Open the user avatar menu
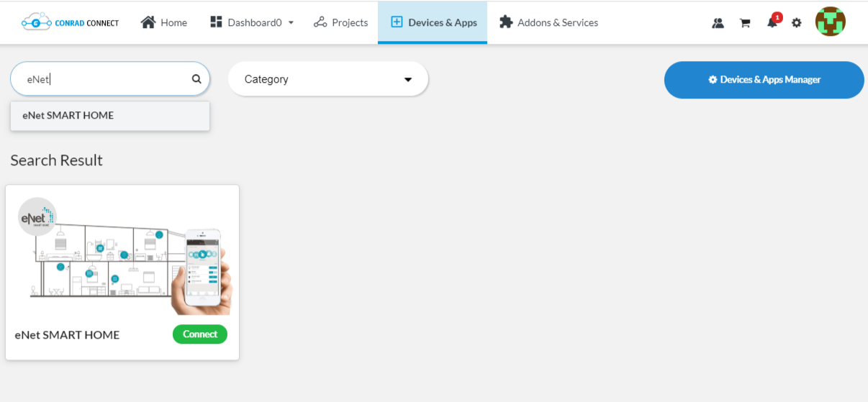Screen dimensions: 868x402 click(x=831, y=22)
